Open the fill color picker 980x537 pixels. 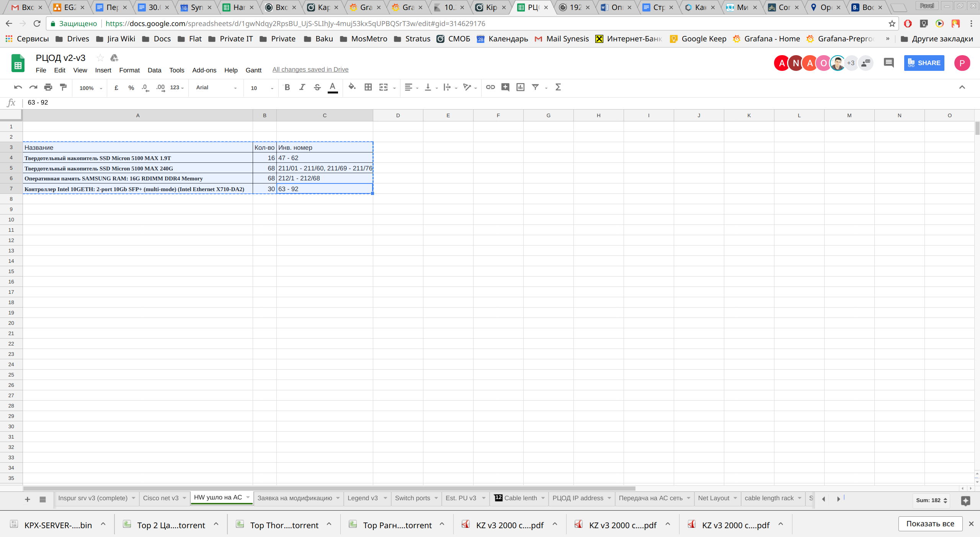[x=352, y=87]
